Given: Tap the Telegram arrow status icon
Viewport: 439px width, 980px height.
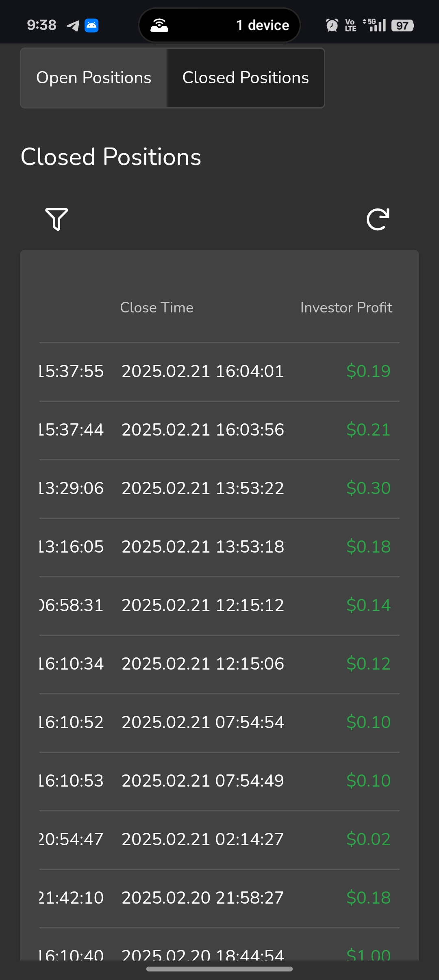Looking at the screenshot, I should pyautogui.click(x=73, y=26).
